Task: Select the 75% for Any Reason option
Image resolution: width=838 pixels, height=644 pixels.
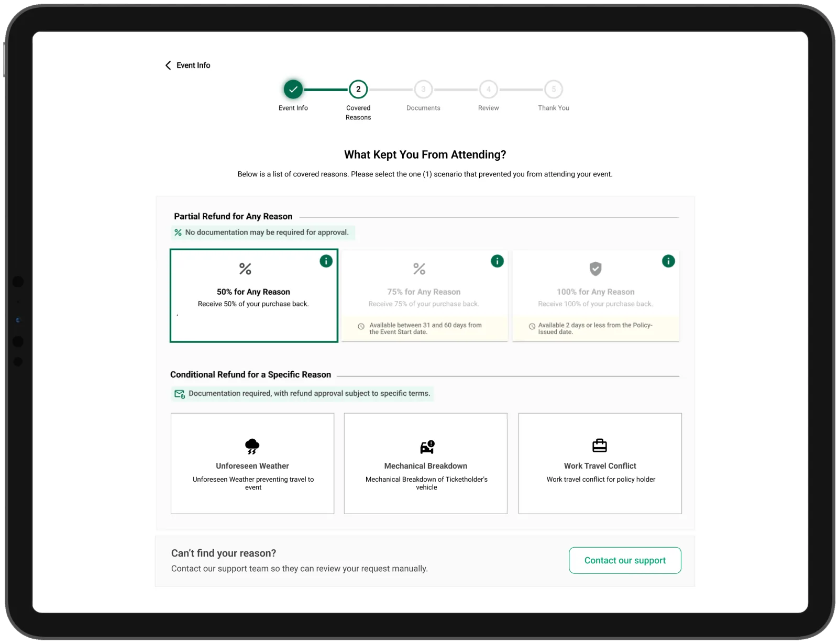Action: pyautogui.click(x=425, y=296)
